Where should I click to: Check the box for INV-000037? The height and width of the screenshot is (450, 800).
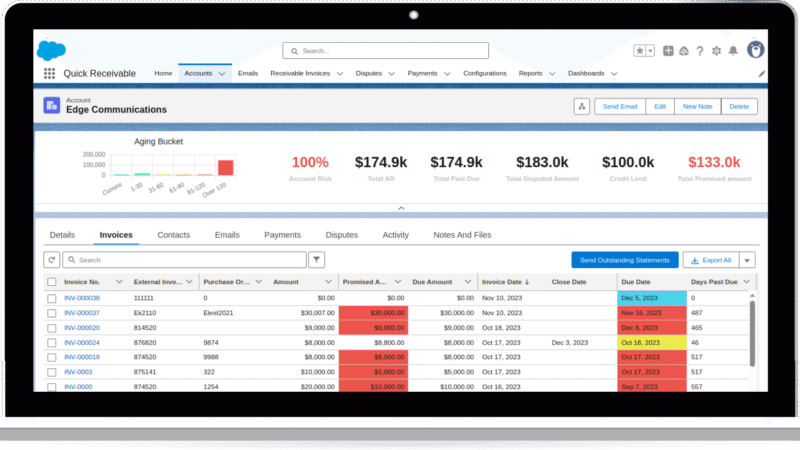point(52,313)
